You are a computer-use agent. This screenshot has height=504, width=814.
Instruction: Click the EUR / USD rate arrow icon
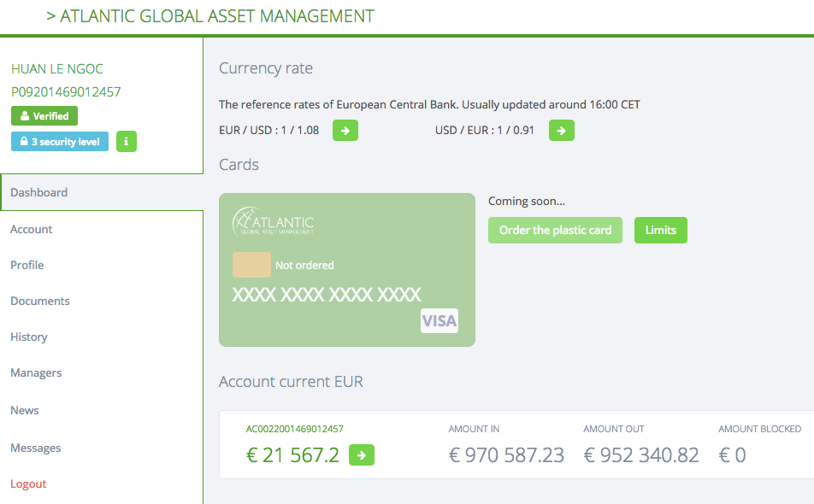(345, 131)
